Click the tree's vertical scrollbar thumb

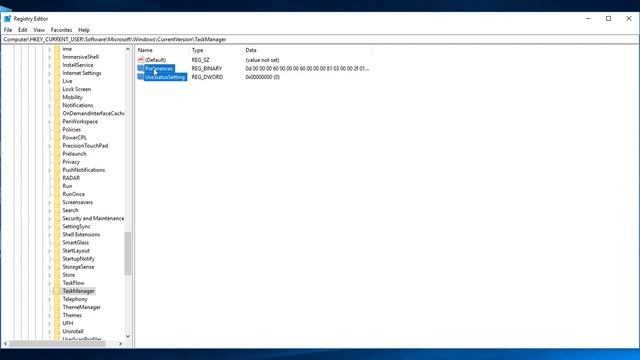(x=128, y=253)
